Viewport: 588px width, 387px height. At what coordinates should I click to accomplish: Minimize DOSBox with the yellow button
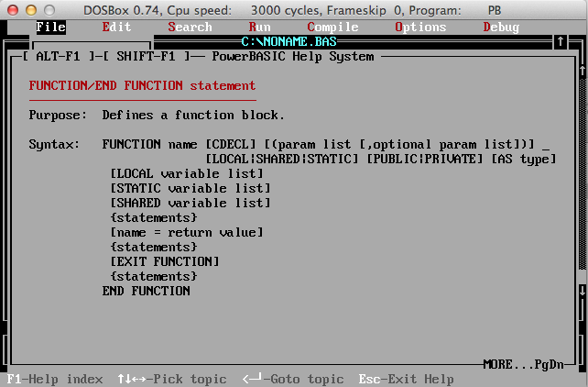point(31,10)
